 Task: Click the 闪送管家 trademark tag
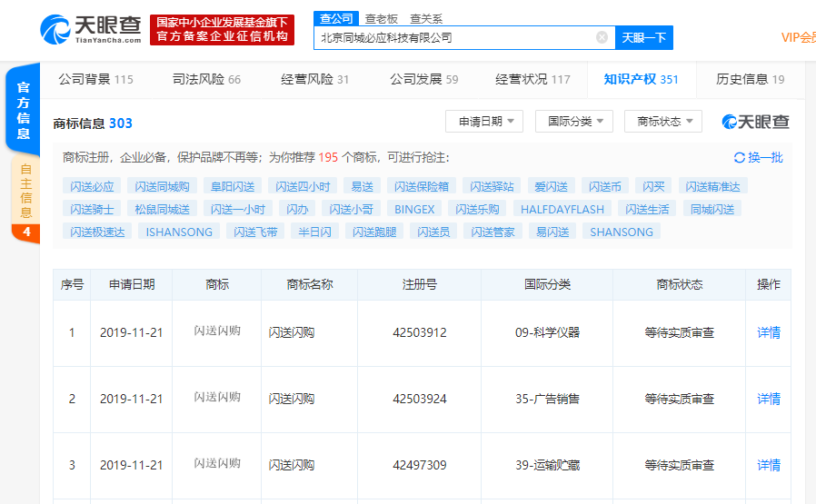click(493, 232)
